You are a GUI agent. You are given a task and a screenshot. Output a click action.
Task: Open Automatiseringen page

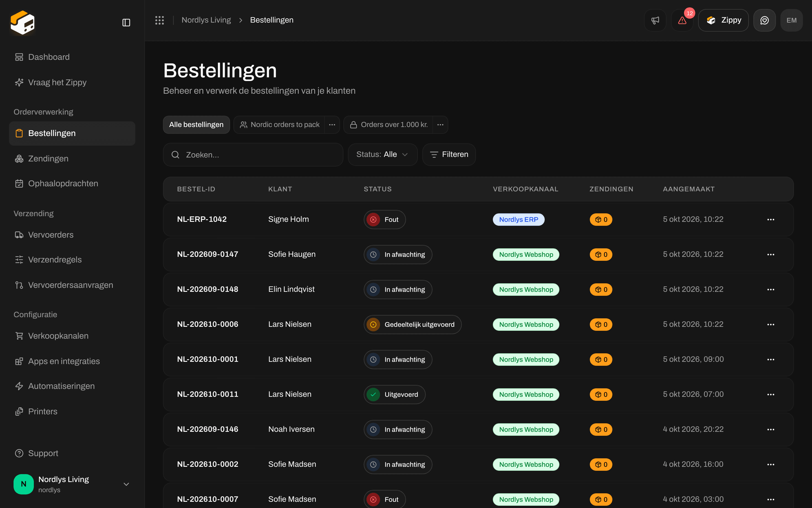coord(72,386)
